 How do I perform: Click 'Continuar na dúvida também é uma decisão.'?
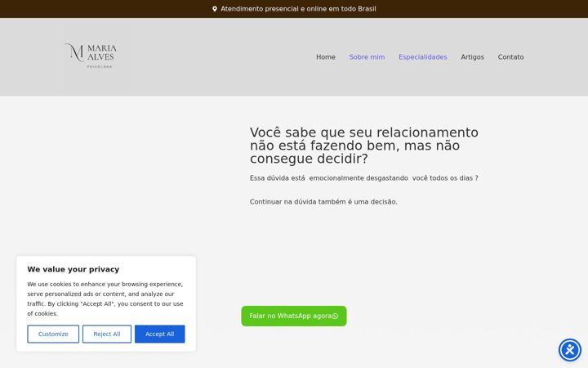click(x=323, y=202)
